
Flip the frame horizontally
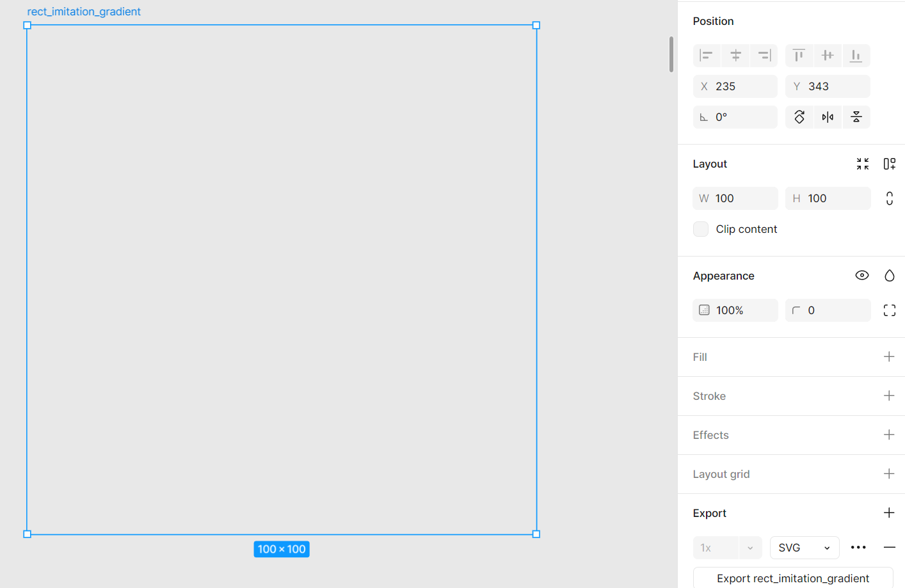click(828, 117)
